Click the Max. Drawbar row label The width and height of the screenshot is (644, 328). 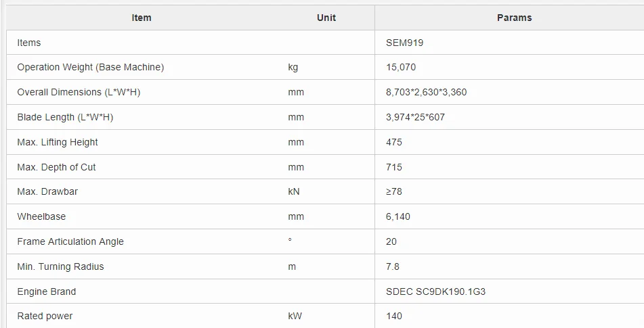[47, 191]
